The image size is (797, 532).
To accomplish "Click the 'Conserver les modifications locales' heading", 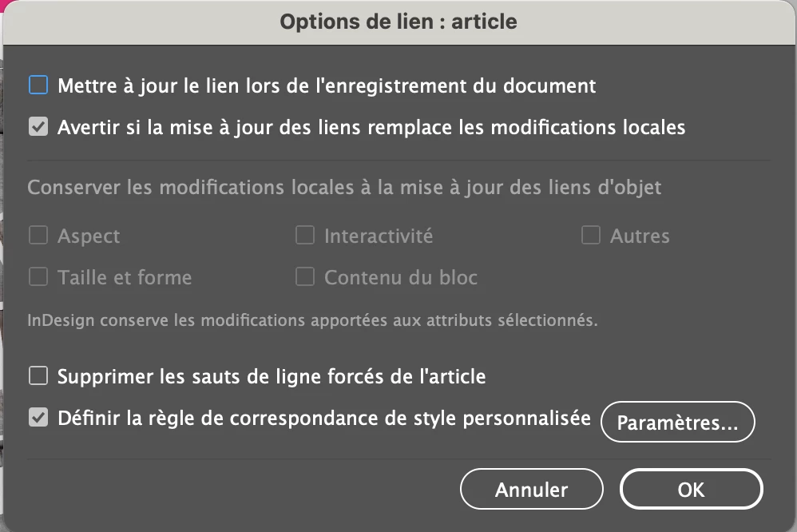I will [x=344, y=189].
